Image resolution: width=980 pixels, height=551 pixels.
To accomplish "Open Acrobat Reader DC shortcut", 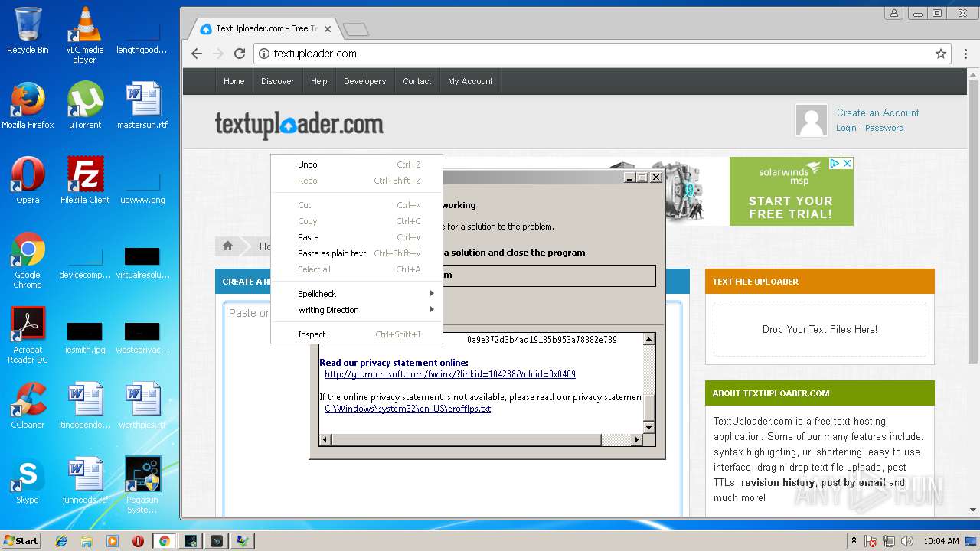I will click(x=28, y=336).
